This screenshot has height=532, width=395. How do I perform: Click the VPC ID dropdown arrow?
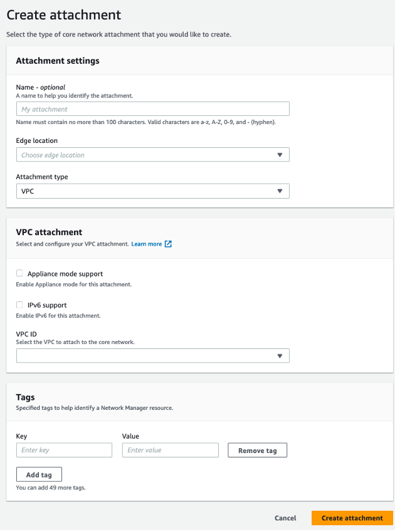point(280,356)
